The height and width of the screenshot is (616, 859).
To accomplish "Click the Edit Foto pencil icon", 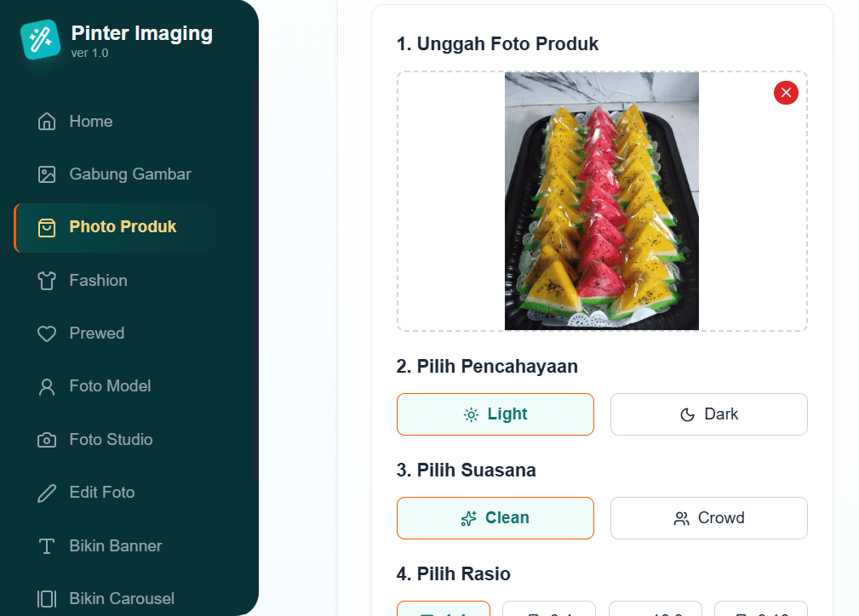I will point(47,493).
